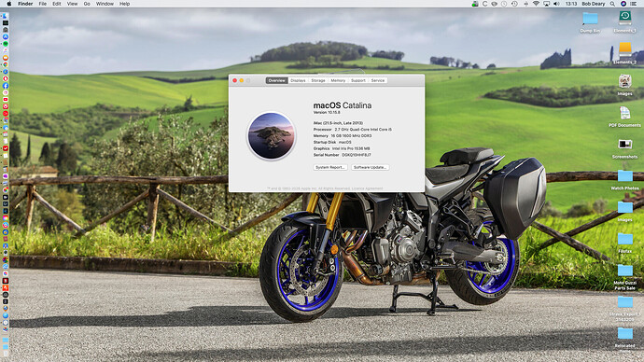This screenshot has width=644, height=362.
Task: Open the Bob Deary user menu
Action: coord(593,4)
